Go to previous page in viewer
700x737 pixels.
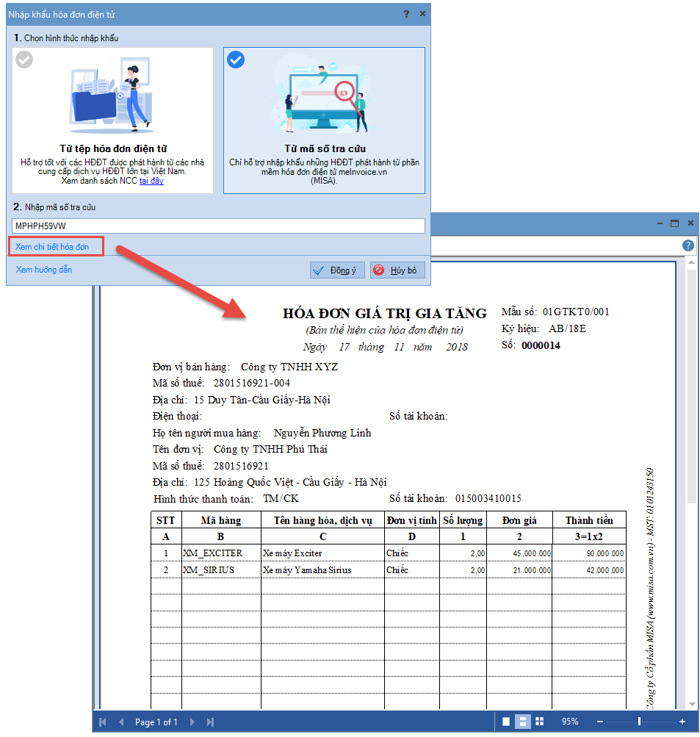(121, 722)
